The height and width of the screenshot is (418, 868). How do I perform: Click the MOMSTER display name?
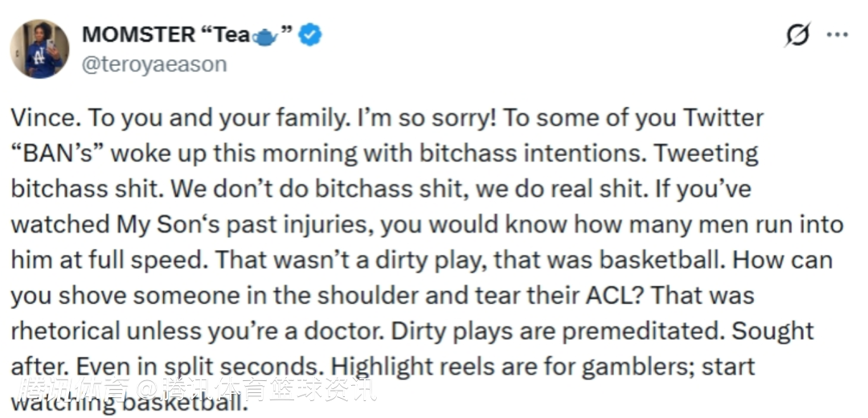139,35
